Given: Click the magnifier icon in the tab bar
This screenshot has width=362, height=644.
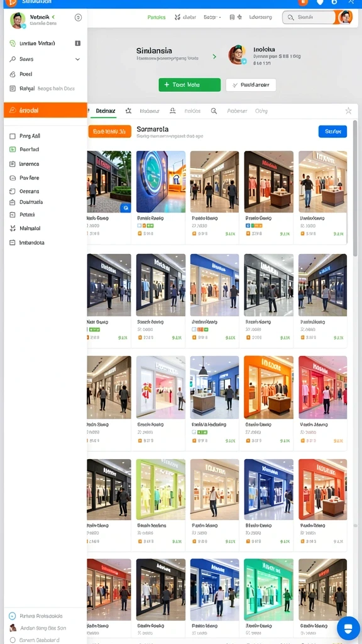Looking at the screenshot, I should tap(214, 111).
